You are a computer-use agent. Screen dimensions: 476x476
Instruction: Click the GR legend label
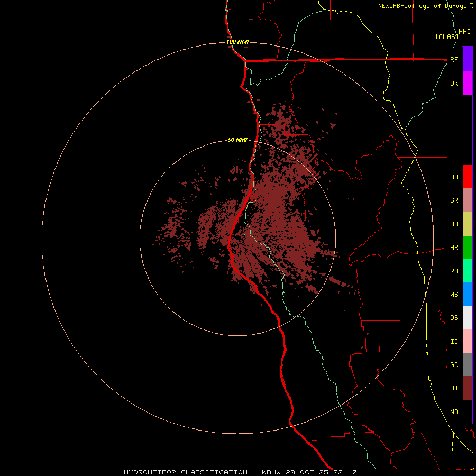pyautogui.click(x=454, y=200)
